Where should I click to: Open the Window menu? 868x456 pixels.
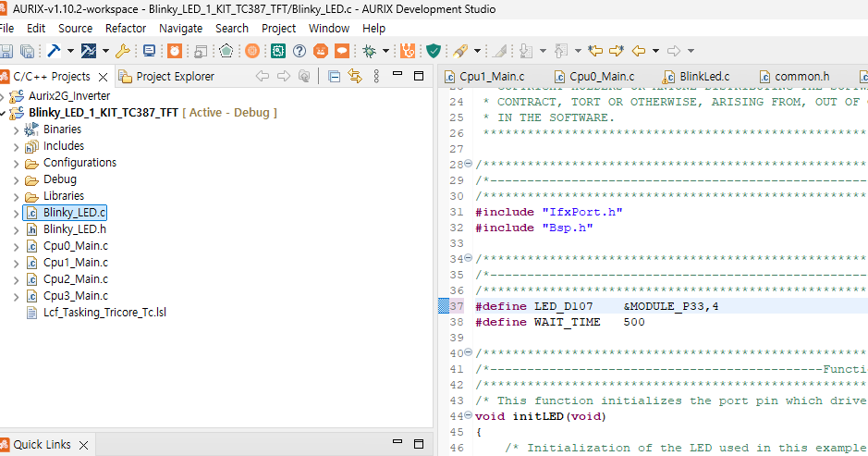[329, 29]
